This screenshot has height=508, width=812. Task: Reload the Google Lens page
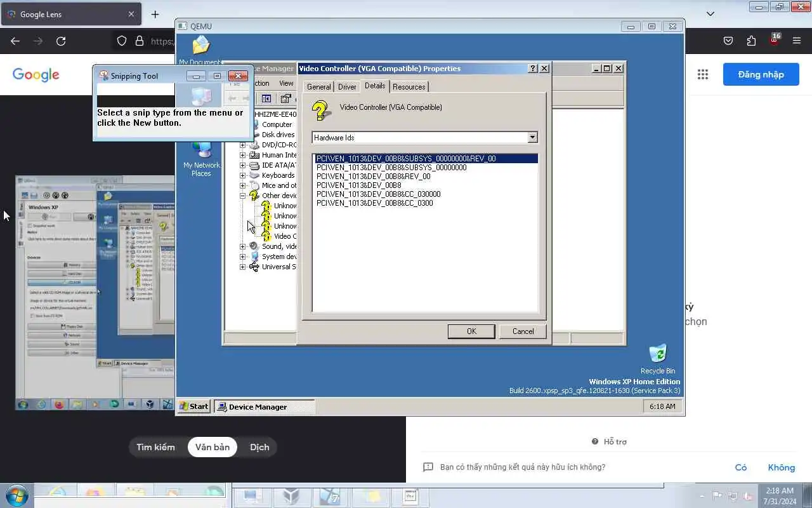coord(61,41)
